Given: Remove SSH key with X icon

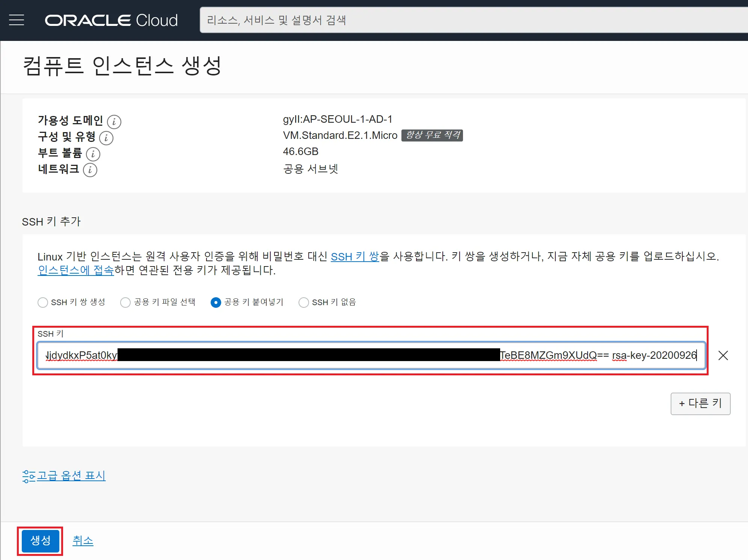Looking at the screenshot, I should (x=723, y=355).
